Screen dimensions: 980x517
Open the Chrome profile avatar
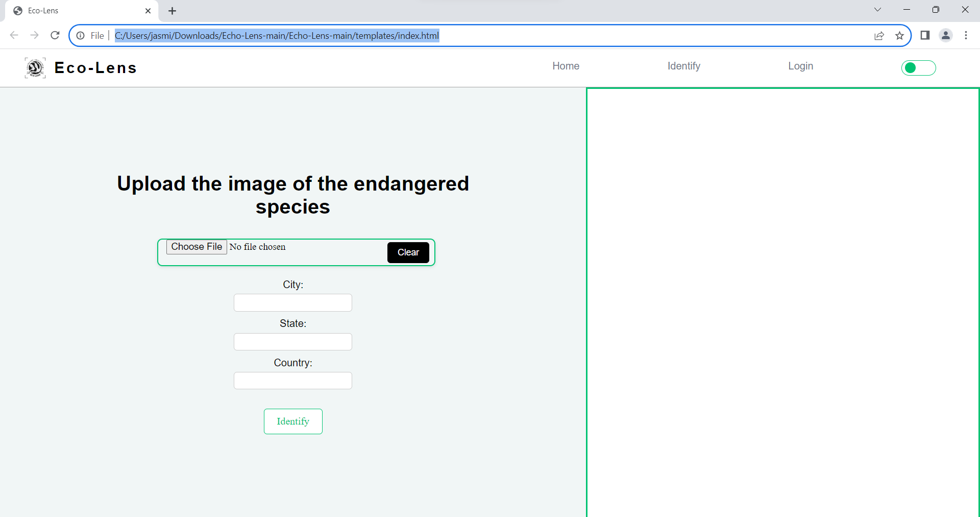[946, 35]
